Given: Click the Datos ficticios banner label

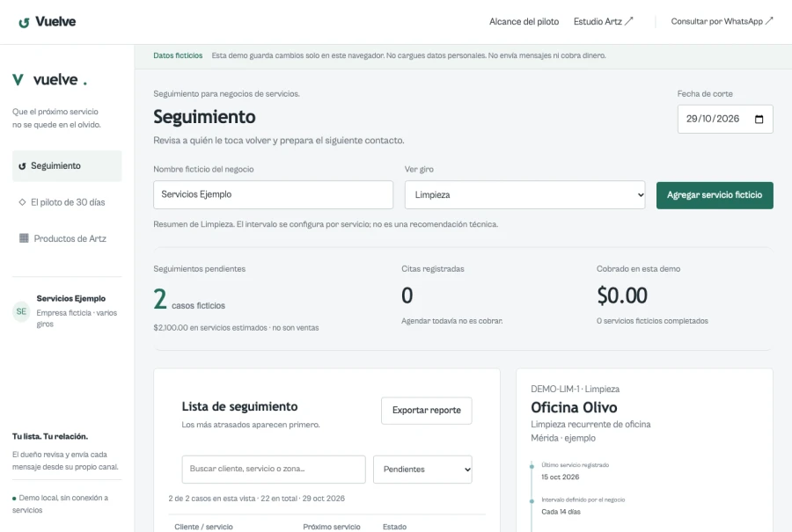Looking at the screenshot, I should 178,55.
